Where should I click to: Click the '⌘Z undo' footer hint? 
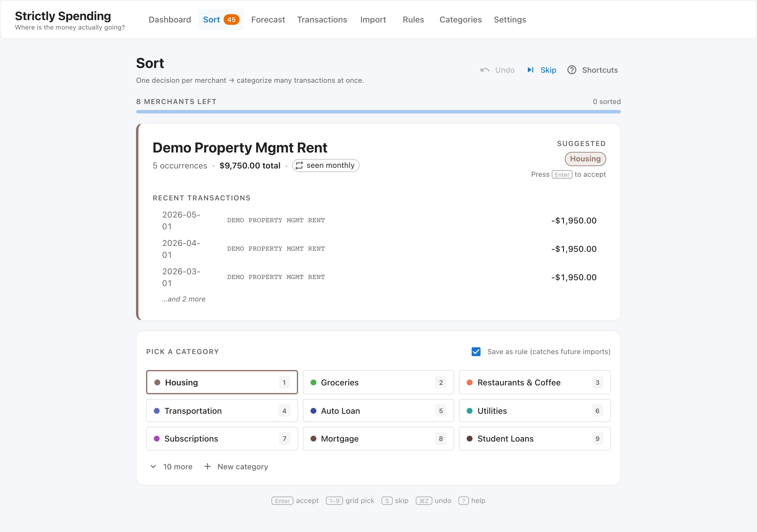click(434, 501)
